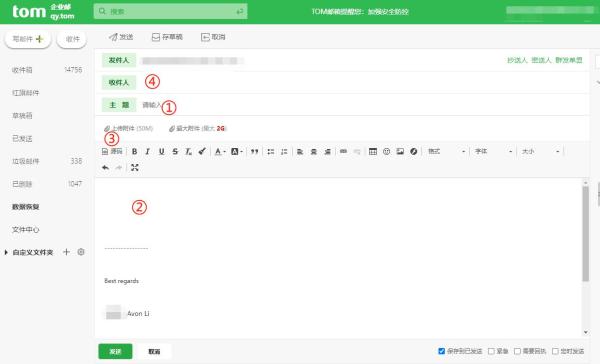The image size is (600, 364).
Task: Enable the read receipt (需要回执) checkbox
Action: click(x=517, y=351)
